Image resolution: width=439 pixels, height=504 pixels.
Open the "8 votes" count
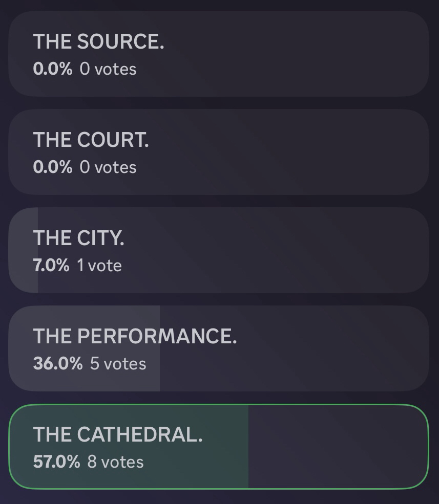[x=115, y=462]
